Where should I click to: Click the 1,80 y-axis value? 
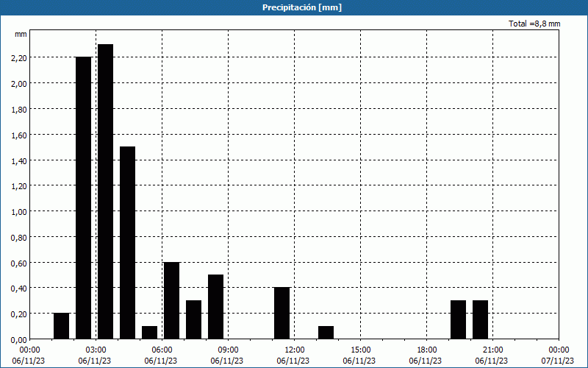[x=19, y=109]
